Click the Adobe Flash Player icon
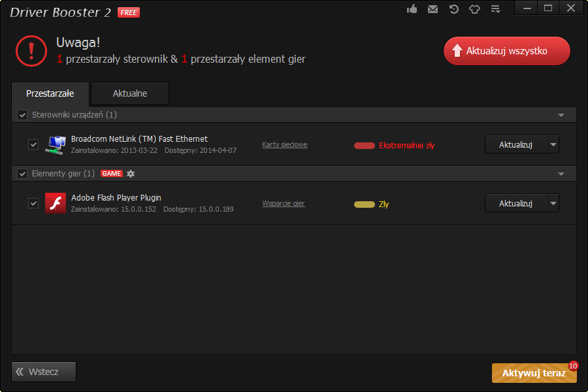Image resolution: width=588 pixels, height=392 pixels. 56,203
